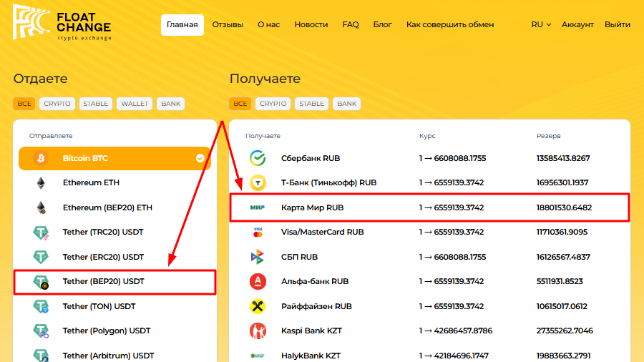Click the Kaspi Bank red logo
Image resolution: width=644 pixels, height=362 pixels.
(258, 331)
